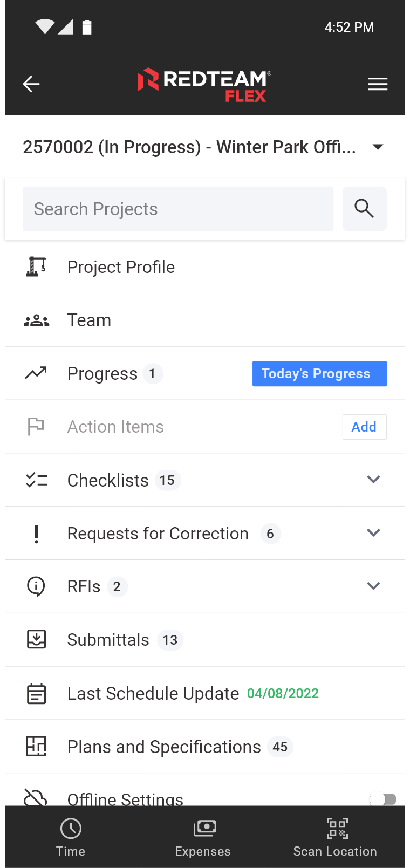Select the Plans and Specifications blueprint icon
The height and width of the screenshot is (868, 410).
(x=36, y=747)
